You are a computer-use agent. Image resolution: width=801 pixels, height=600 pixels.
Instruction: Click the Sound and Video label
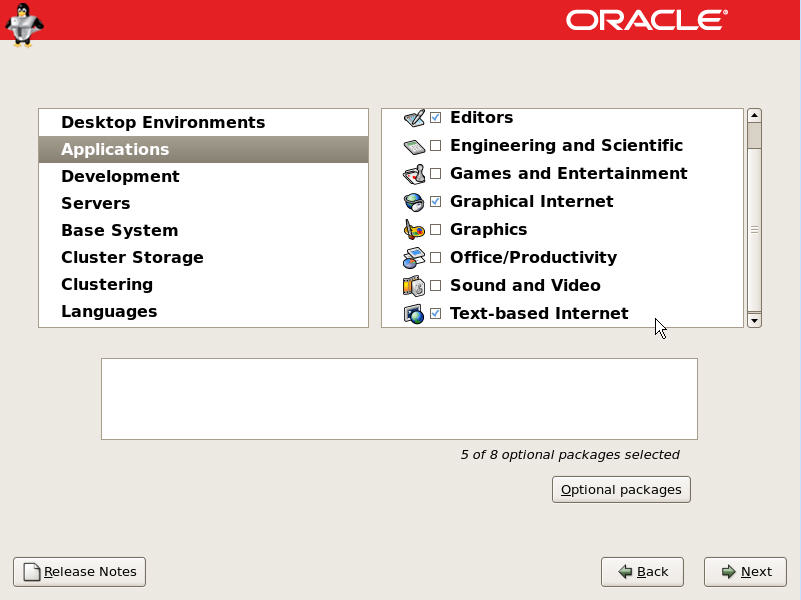525,285
